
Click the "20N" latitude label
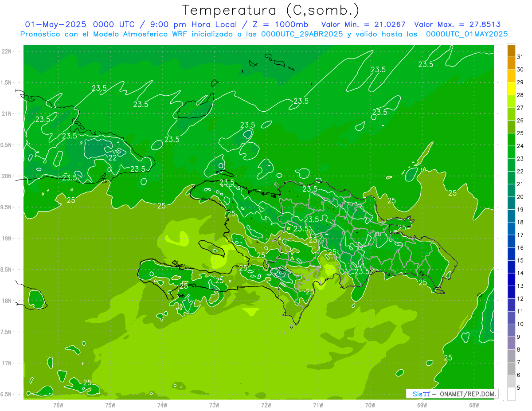tap(7, 176)
